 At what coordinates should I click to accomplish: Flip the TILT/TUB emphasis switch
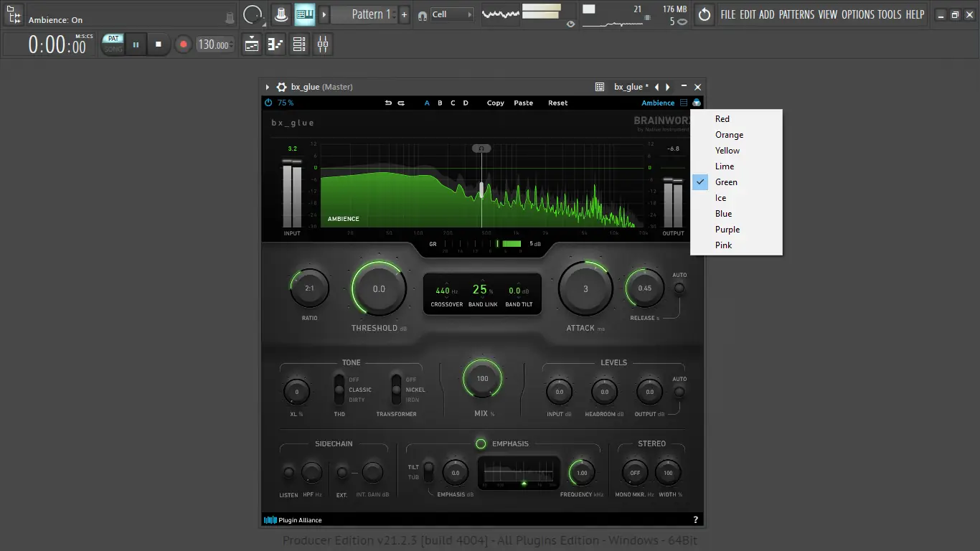[x=429, y=471]
